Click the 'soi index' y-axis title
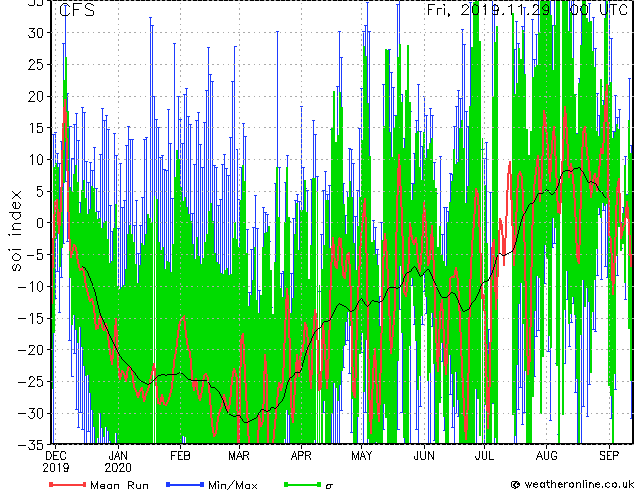The height and width of the screenshot is (490, 634). (x=15, y=231)
